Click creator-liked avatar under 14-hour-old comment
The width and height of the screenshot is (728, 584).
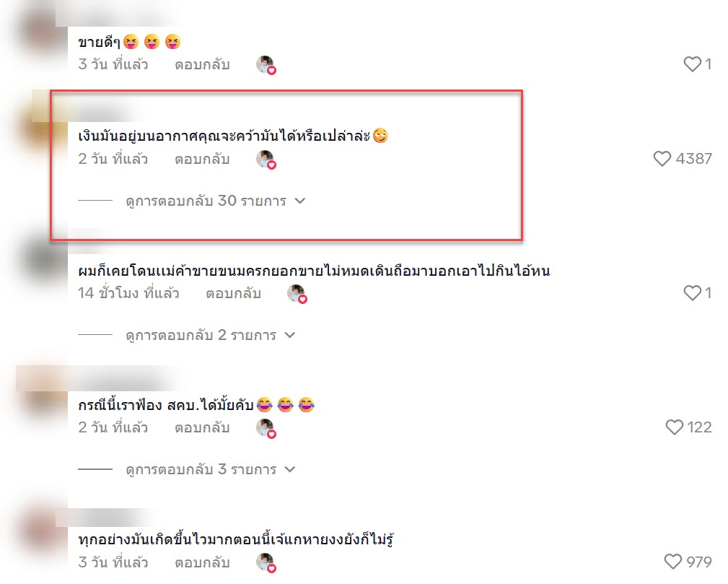[x=297, y=294]
